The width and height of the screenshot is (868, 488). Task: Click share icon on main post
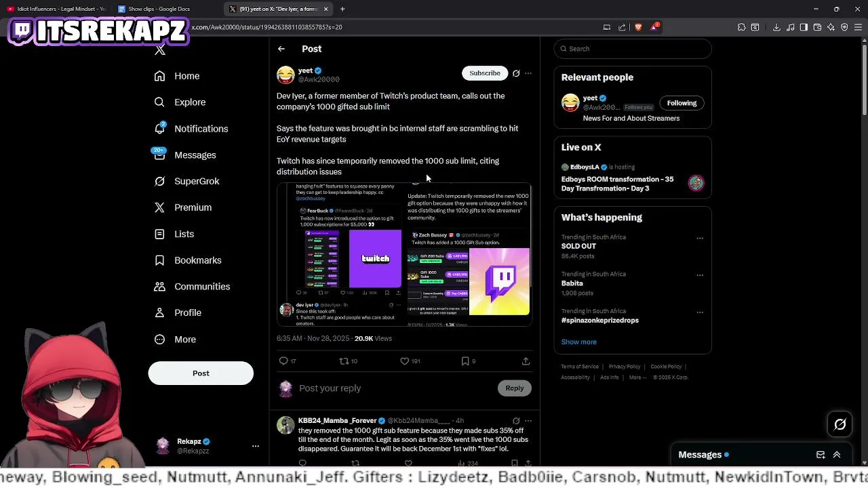pyautogui.click(x=526, y=361)
